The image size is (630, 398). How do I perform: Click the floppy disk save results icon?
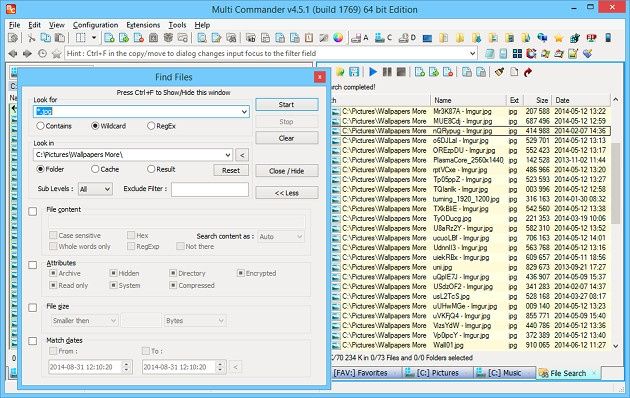354,72
